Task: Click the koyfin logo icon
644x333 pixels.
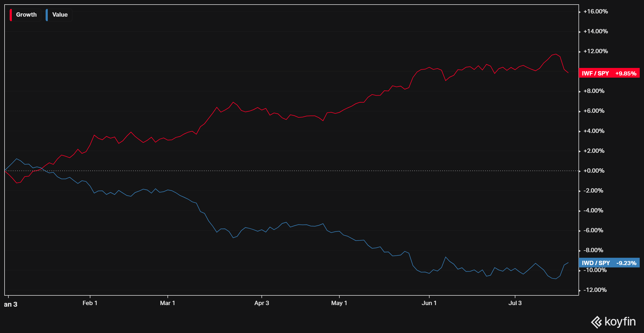Action: point(596,322)
